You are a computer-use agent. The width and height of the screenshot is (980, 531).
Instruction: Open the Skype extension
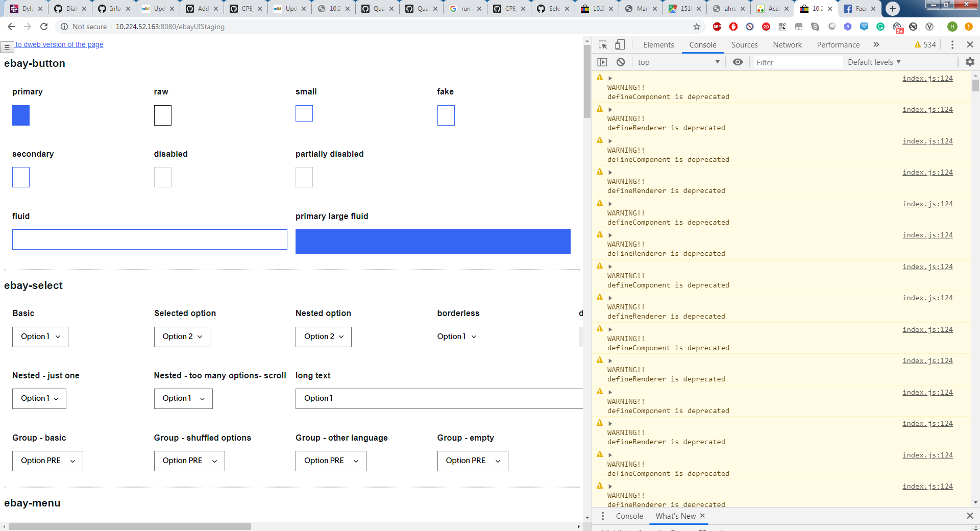tap(815, 27)
